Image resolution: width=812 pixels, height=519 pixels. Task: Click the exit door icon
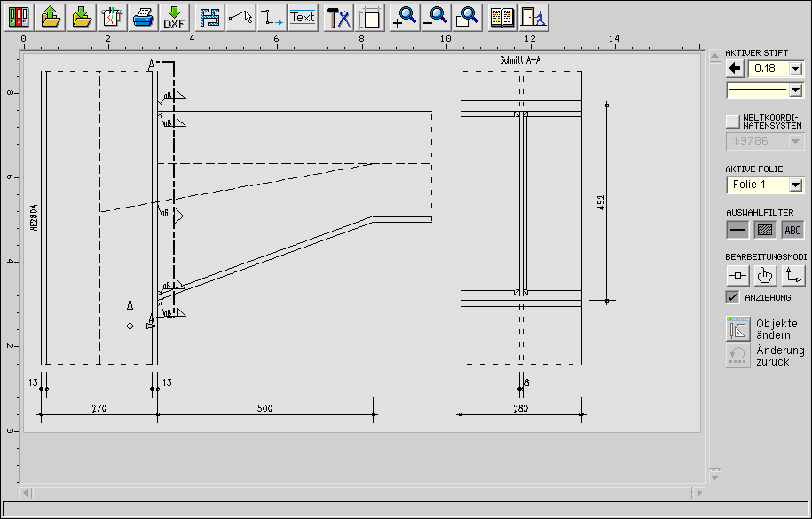533,16
